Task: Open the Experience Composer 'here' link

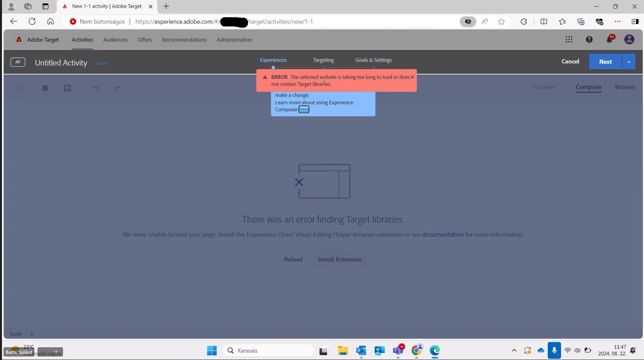Action: point(304,110)
